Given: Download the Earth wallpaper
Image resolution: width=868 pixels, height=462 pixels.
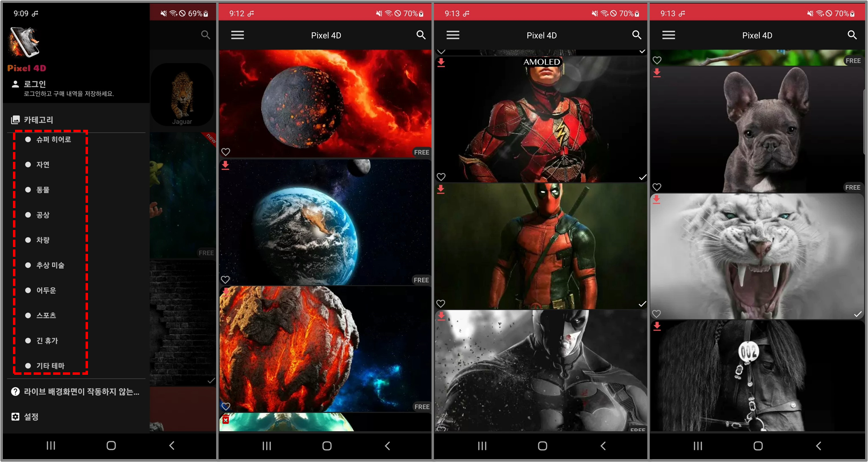Looking at the screenshot, I should pyautogui.click(x=225, y=165).
